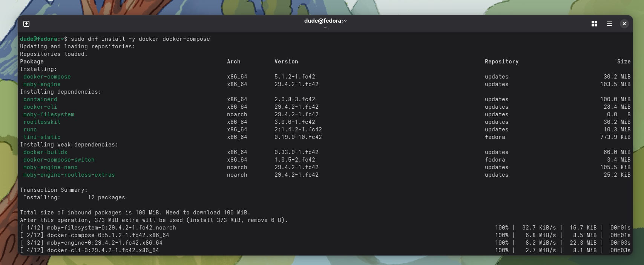The height and width of the screenshot is (265, 644).
Task: Select the moby-engine-nano package name
Action: [51, 167]
